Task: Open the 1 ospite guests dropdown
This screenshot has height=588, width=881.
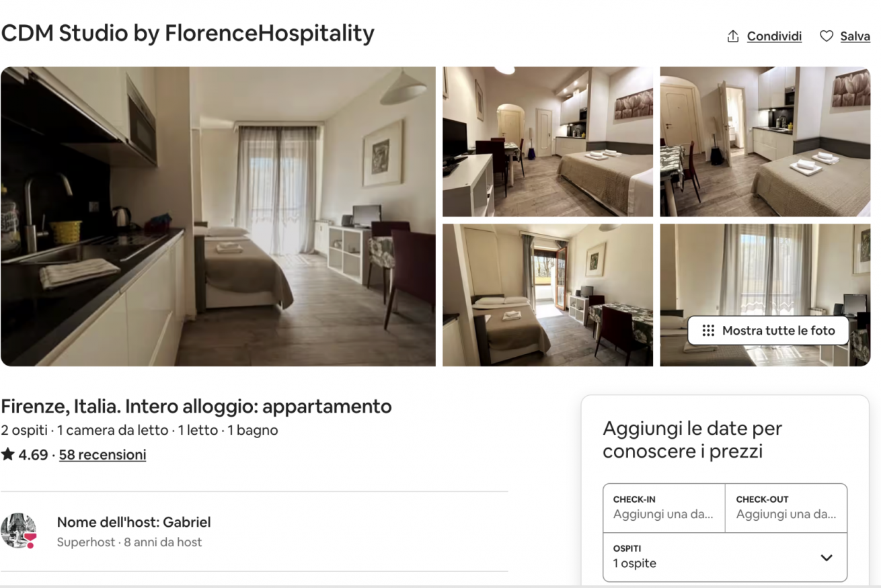Action: pos(725,557)
